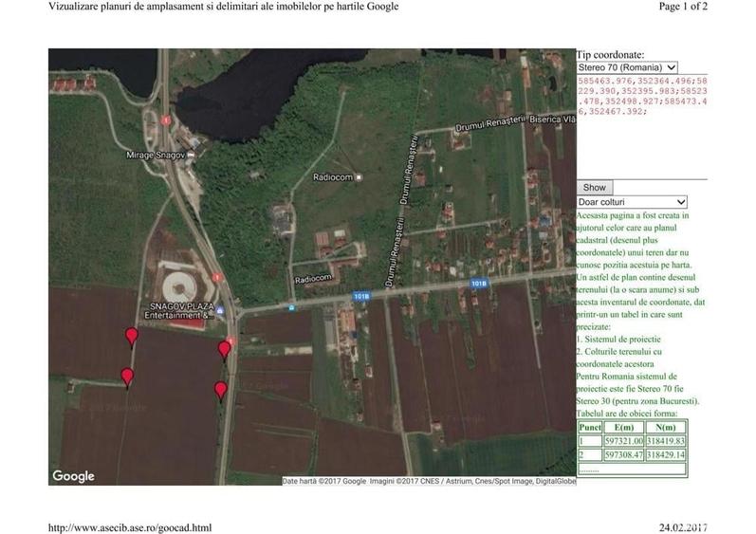
Task: Click the horizontal Drumul Renașterii street label
Action: pos(489,123)
